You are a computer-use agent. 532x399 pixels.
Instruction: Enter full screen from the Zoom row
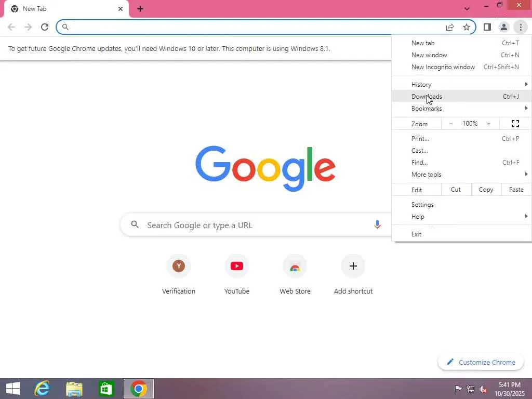(515, 124)
